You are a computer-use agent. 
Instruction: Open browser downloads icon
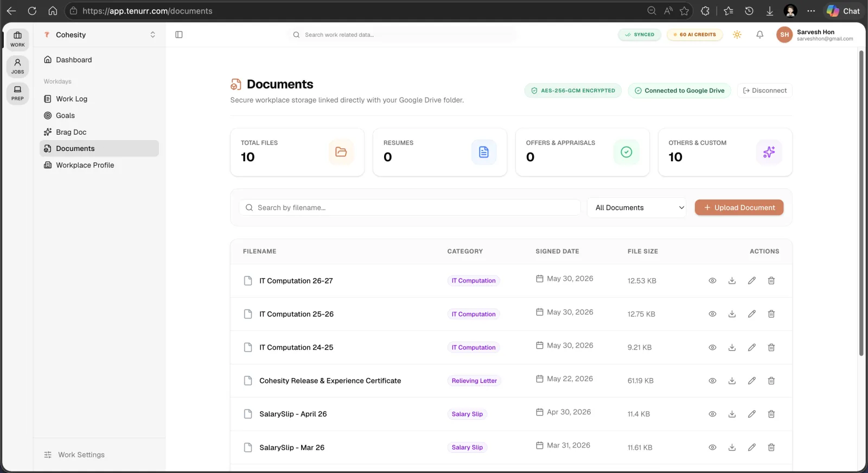(x=769, y=11)
